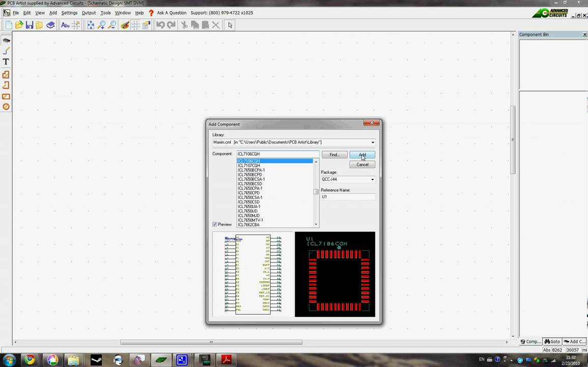Screen dimensions: 588x367
Task: Select ICL7107CQH in component list
Action: (x=249, y=166)
